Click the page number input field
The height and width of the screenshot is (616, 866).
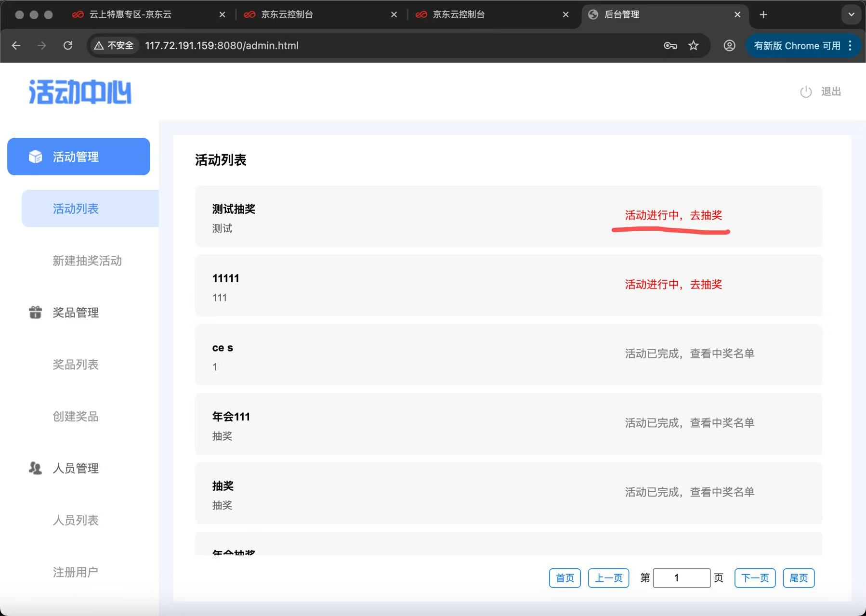point(682,578)
